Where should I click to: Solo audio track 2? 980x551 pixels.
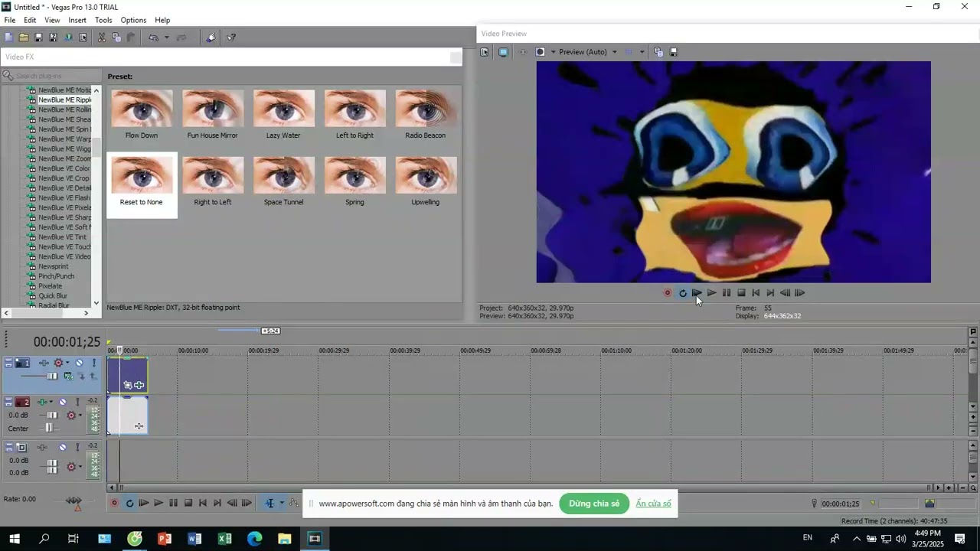click(78, 402)
